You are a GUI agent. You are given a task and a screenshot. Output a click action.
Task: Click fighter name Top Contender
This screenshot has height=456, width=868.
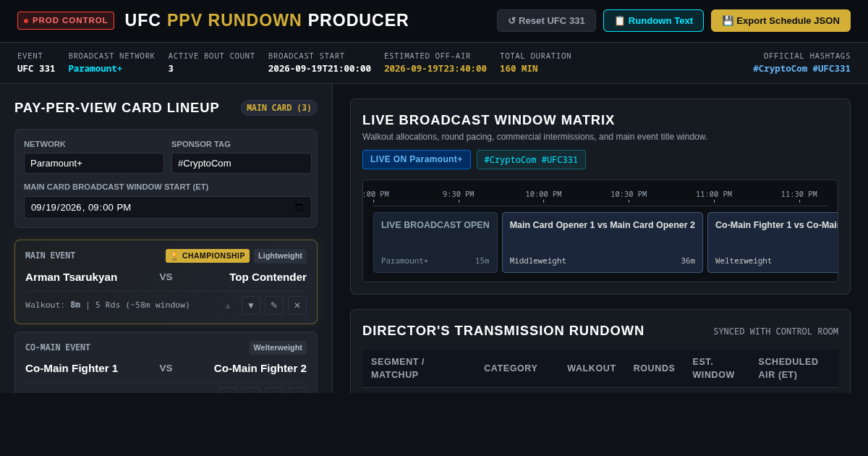pos(268,276)
